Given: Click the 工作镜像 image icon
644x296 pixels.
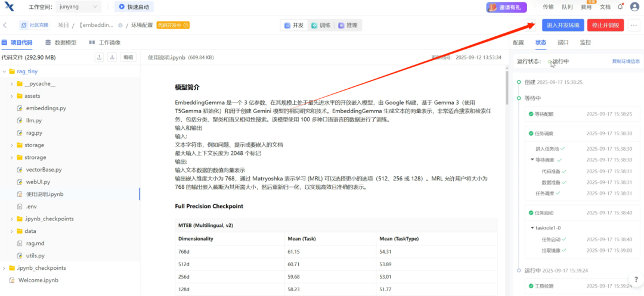Looking at the screenshot, I should point(92,42).
